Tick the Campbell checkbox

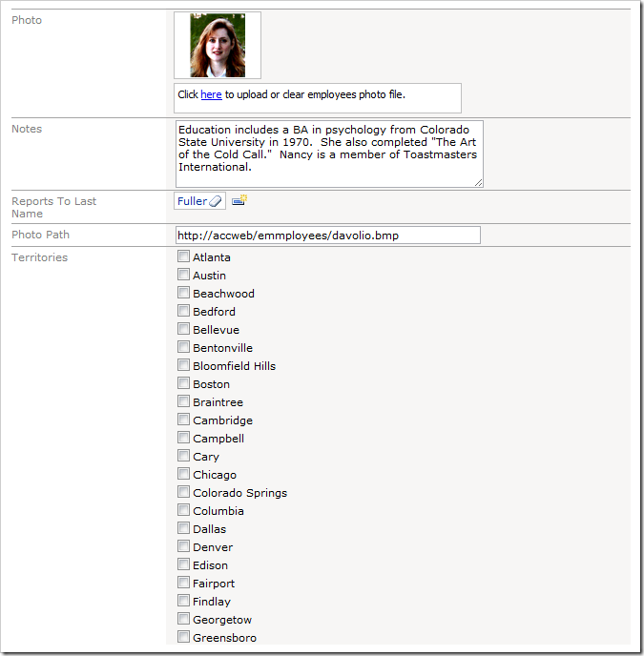(183, 438)
